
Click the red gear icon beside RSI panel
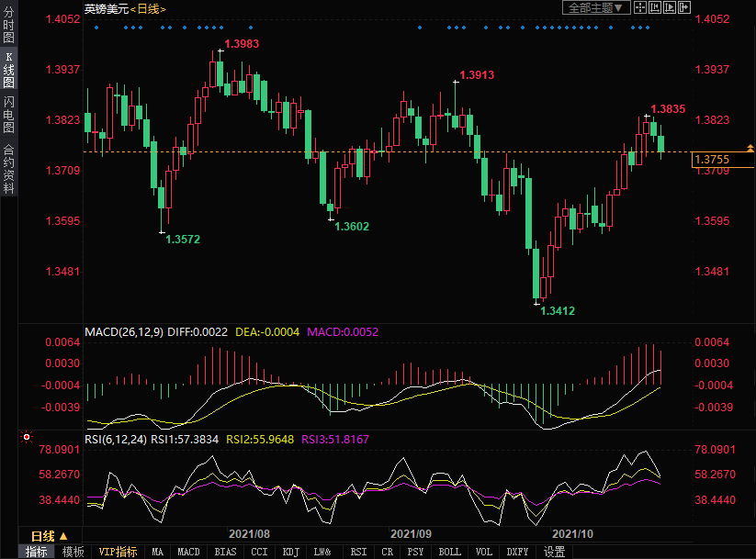(x=27, y=438)
